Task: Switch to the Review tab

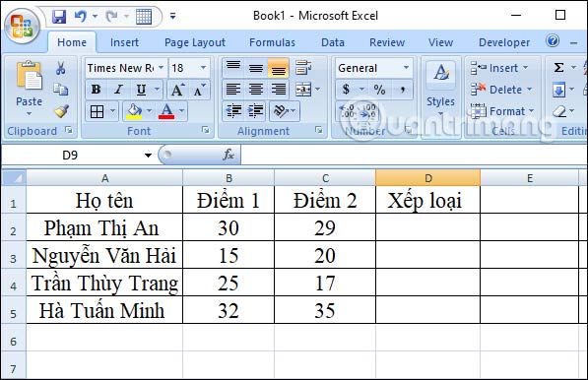Action: (x=387, y=42)
